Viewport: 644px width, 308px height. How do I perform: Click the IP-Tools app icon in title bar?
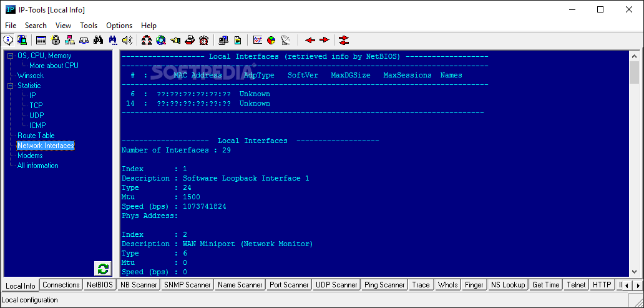(10, 9)
